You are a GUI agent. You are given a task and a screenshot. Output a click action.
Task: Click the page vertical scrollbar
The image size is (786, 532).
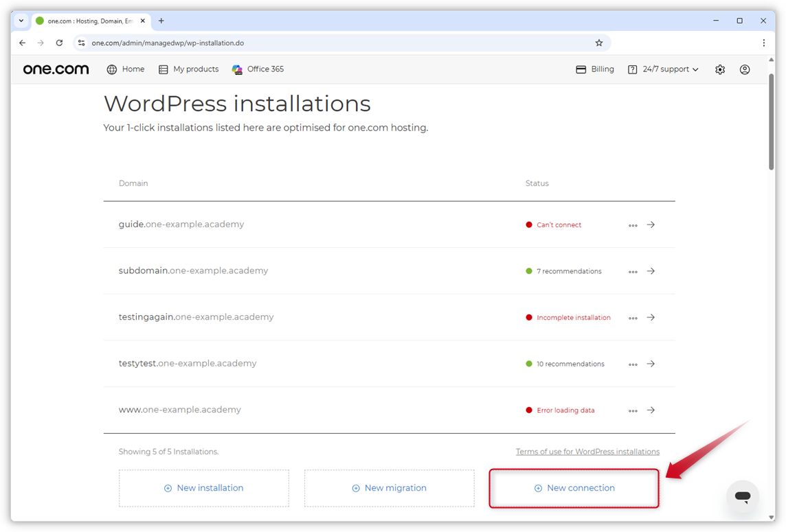[771, 120]
